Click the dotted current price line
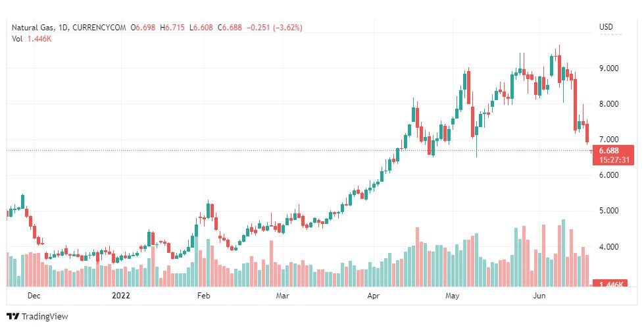The width and height of the screenshot is (644, 328). click(x=299, y=150)
